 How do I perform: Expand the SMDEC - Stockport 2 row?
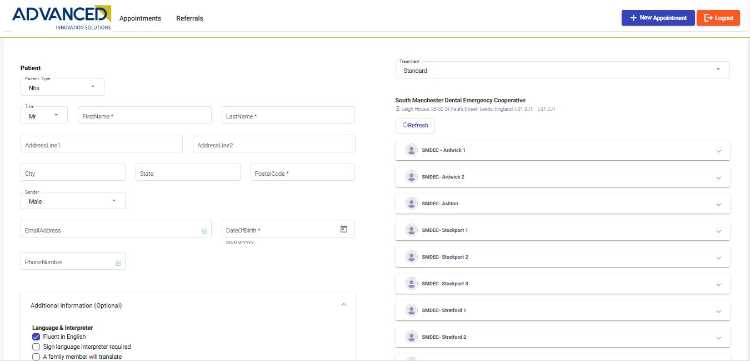(x=562, y=257)
